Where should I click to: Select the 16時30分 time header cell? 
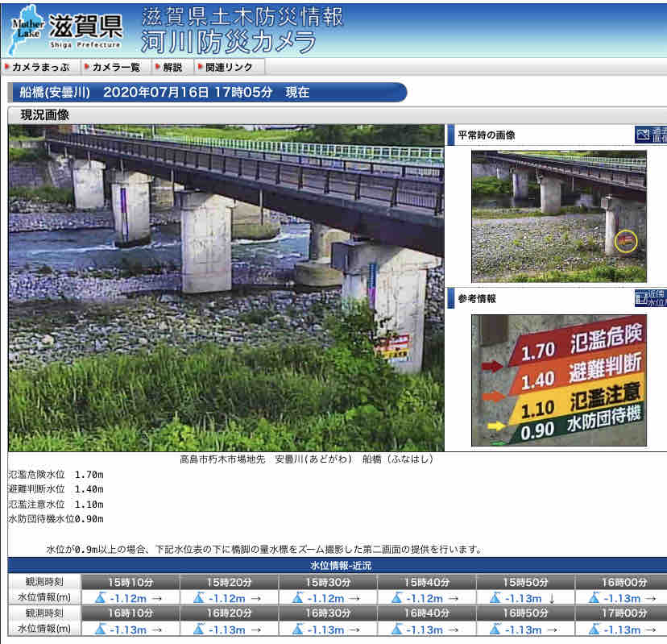tap(328, 613)
